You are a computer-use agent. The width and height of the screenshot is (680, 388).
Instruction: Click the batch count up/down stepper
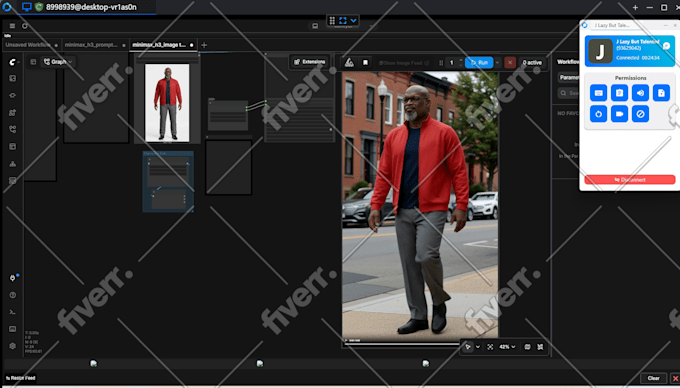click(461, 63)
